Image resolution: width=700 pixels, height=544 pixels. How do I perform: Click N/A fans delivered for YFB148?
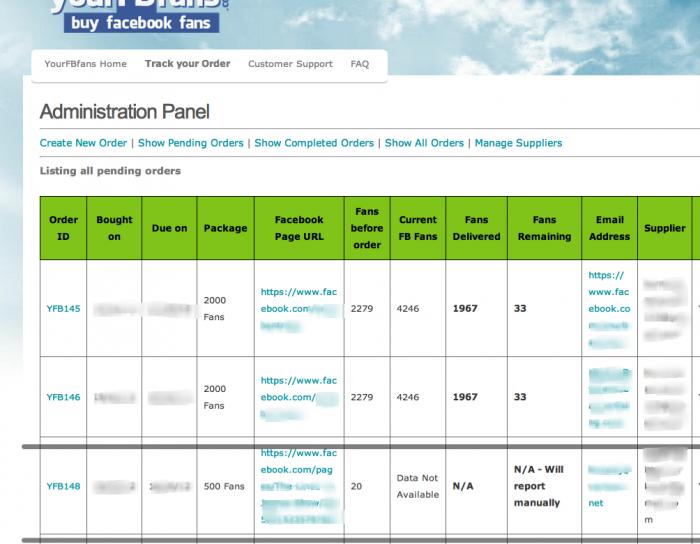tap(463, 486)
